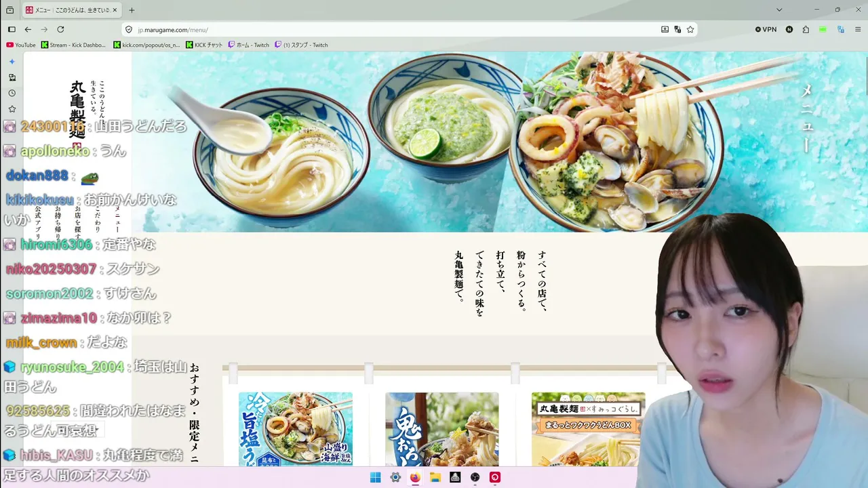
Task: Click the green extension icon in toolbar
Action: 823,30
